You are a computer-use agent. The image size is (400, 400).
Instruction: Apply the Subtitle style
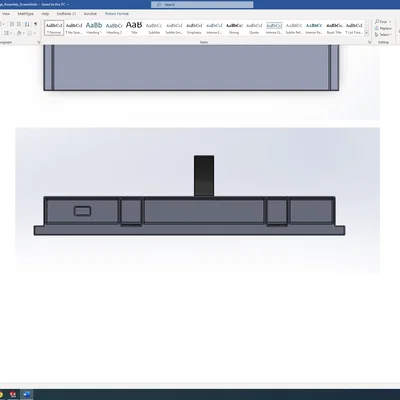coord(154,28)
